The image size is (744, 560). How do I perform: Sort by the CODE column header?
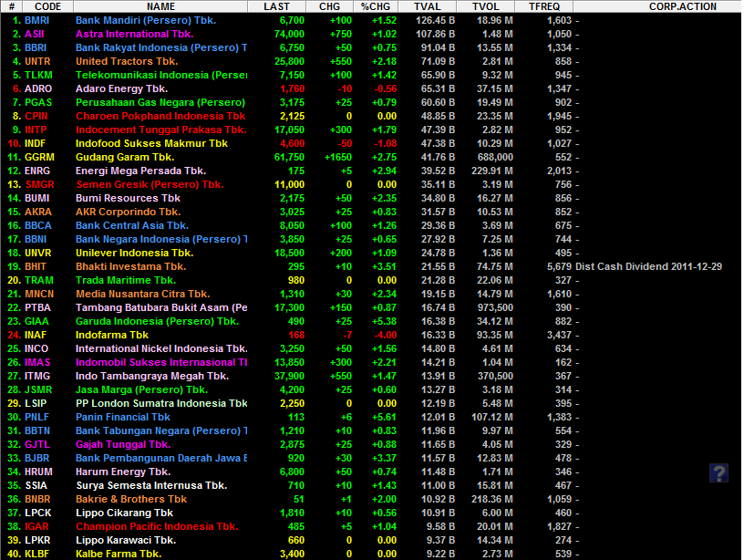point(48,6)
